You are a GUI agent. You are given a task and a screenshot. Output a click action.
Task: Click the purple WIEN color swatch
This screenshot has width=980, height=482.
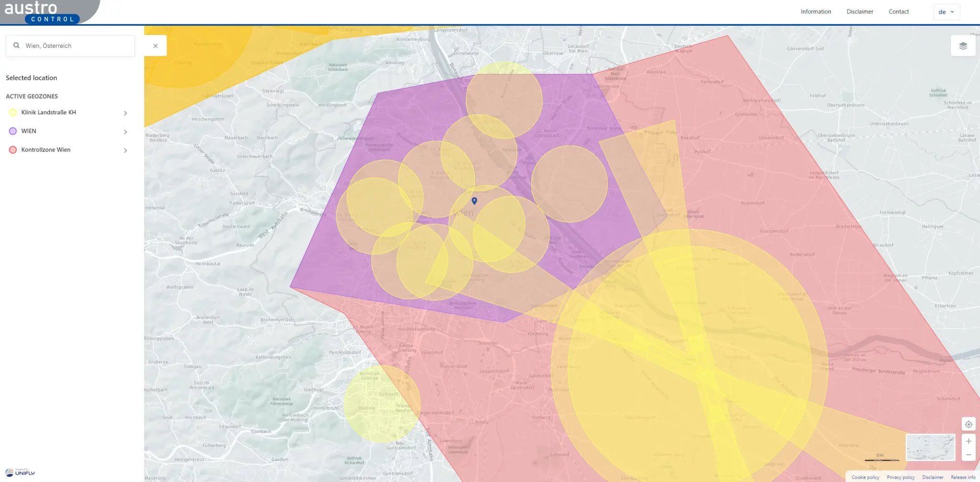pyautogui.click(x=13, y=131)
